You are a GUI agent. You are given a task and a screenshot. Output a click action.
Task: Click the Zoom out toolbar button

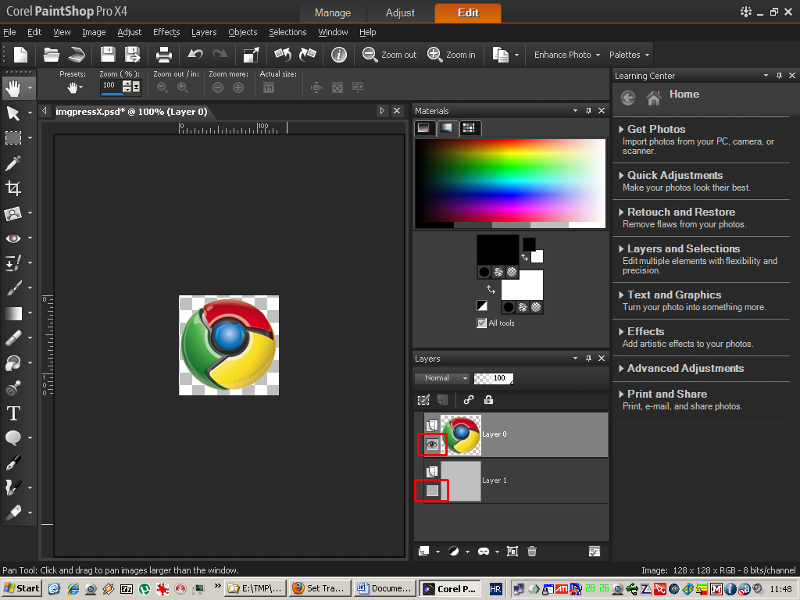click(x=389, y=55)
